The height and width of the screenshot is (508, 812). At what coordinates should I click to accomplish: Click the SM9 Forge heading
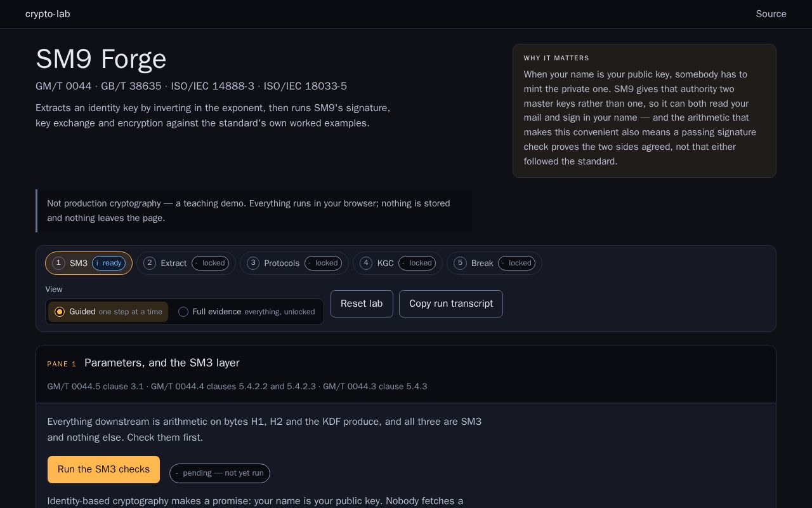click(101, 59)
